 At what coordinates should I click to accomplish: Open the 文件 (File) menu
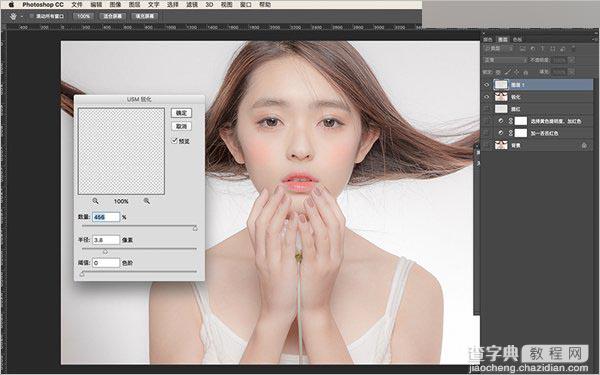77,5
